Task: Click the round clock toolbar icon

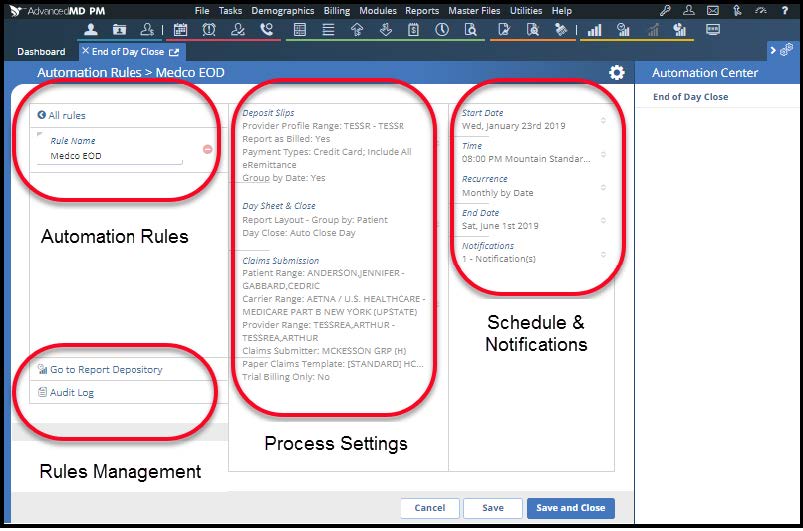Action: tap(442, 30)
